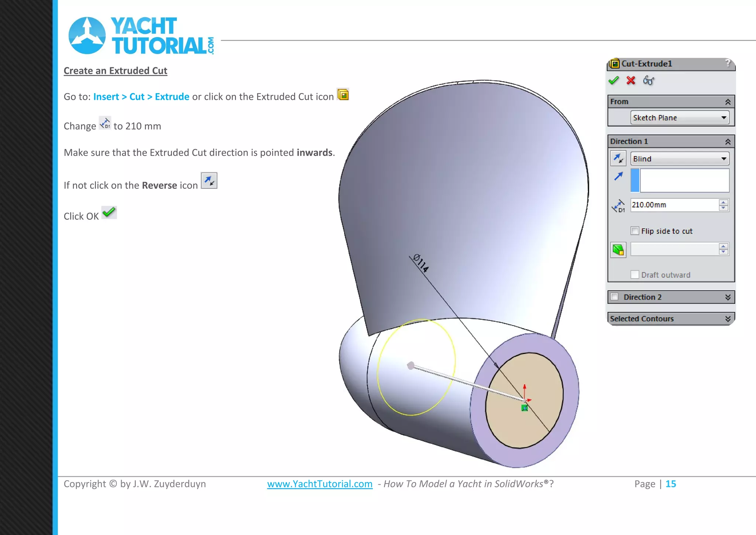Click the draft angle input field
Viewport: 756px width, 535px height.
(x=675, y=249)
